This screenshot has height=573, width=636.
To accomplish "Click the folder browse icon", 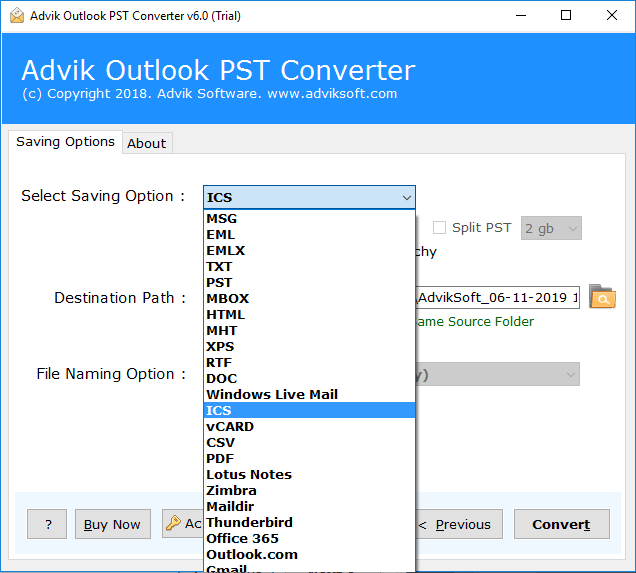I will 602,296.
